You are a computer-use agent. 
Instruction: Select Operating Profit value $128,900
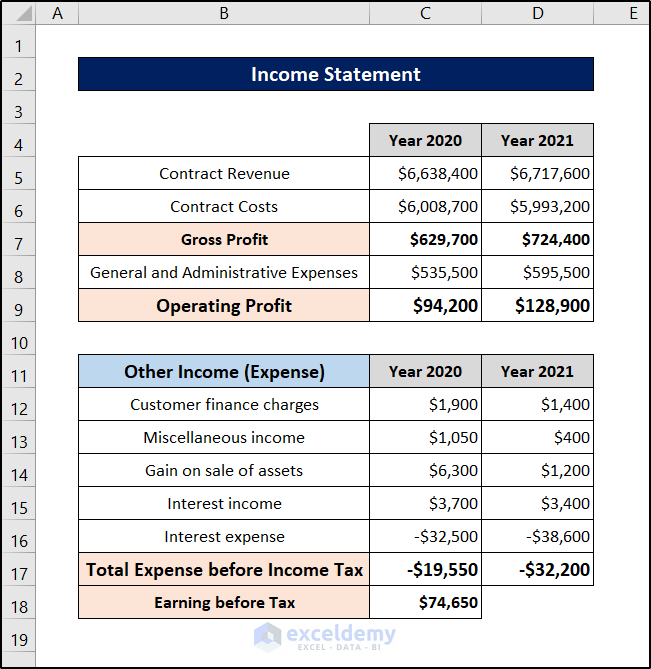tap(538, 305)
